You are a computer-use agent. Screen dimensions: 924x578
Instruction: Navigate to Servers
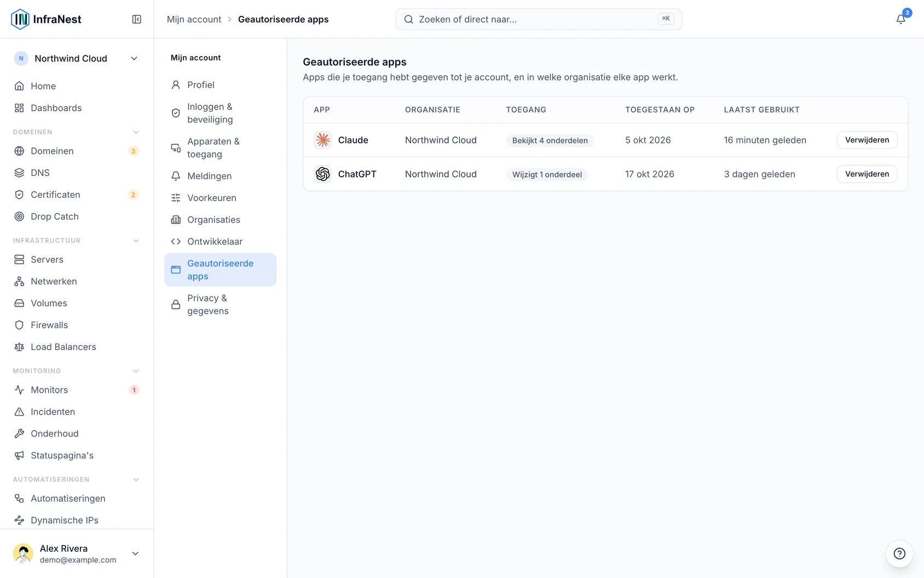click(77, 260)
